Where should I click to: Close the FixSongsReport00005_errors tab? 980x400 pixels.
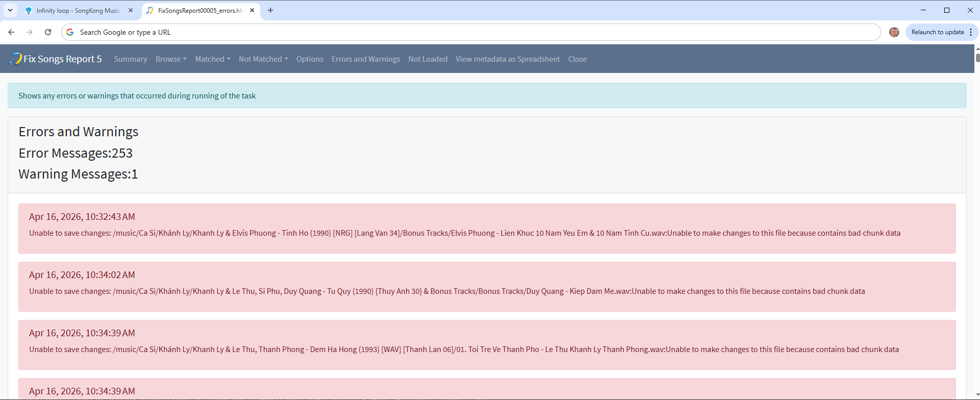point(252,10)
